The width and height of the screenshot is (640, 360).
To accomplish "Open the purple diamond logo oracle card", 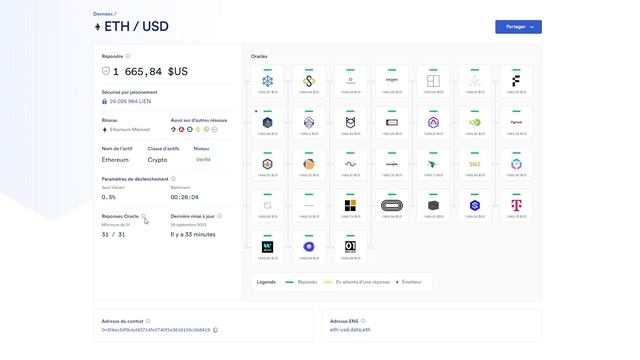I will point(309,122).
